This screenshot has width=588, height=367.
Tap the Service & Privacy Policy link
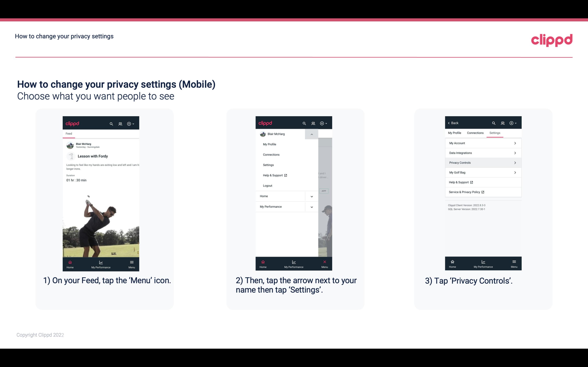pos(464,192)
